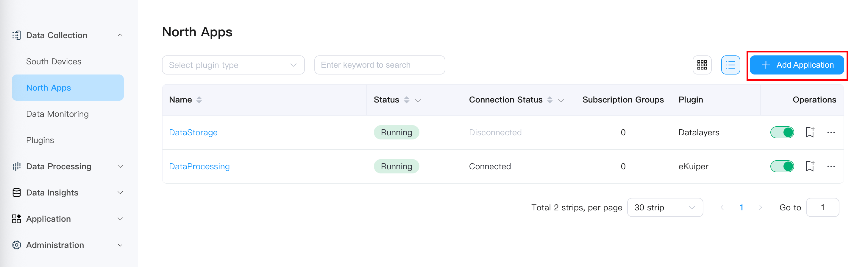Open the DataStorage application link

pyautogui.click(x=193, y=132)
